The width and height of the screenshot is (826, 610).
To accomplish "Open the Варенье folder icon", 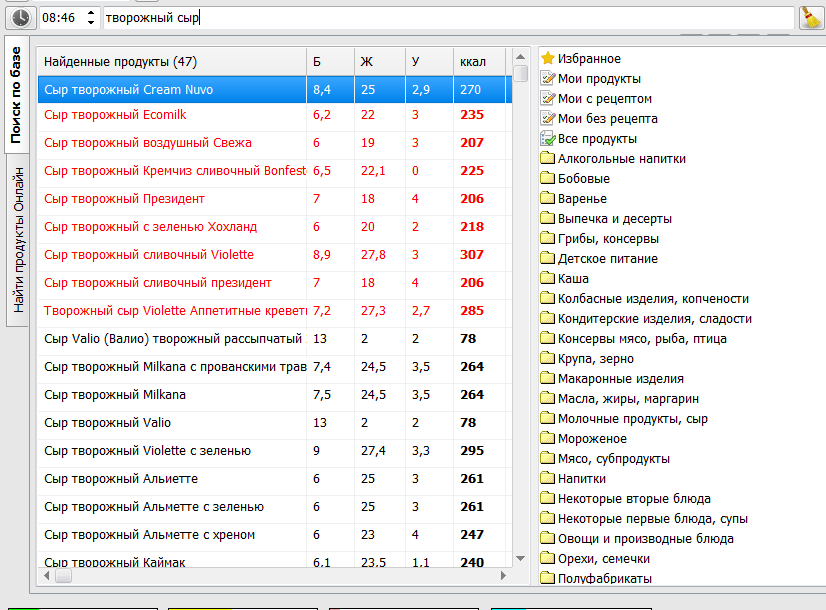I will 548,198.
